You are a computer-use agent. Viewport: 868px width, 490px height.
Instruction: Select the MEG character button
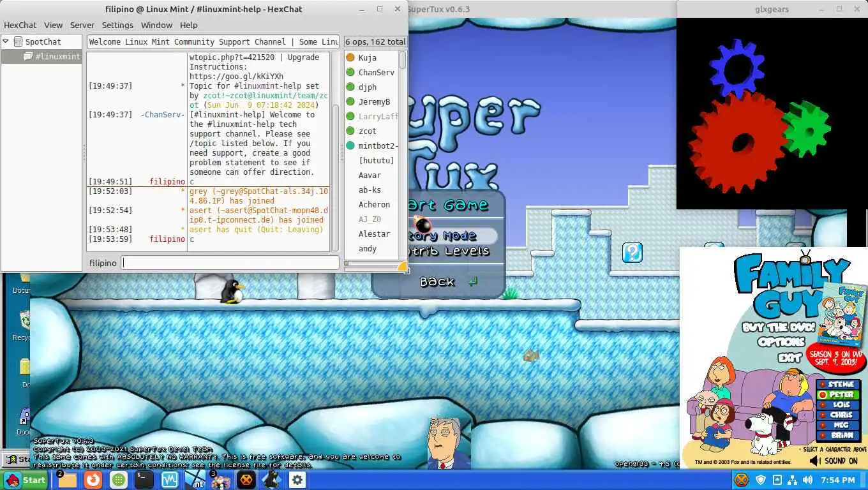point(838,426)
